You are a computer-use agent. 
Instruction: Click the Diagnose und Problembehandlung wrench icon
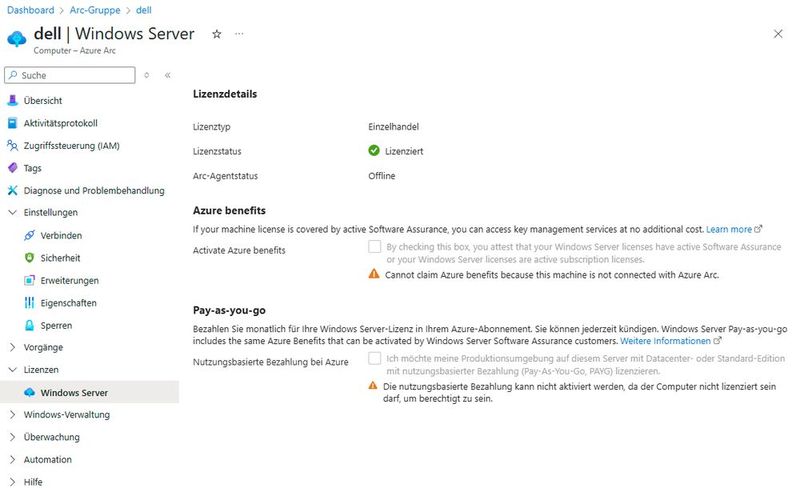point(13,190)
